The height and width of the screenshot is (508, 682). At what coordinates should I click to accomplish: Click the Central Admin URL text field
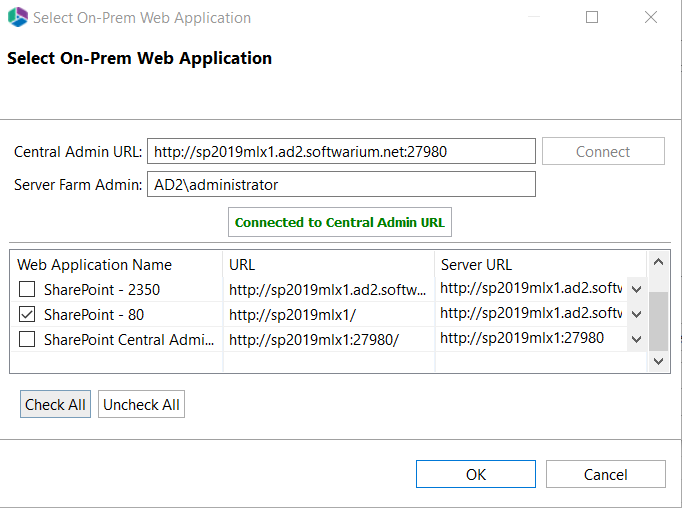pos(341,152)
